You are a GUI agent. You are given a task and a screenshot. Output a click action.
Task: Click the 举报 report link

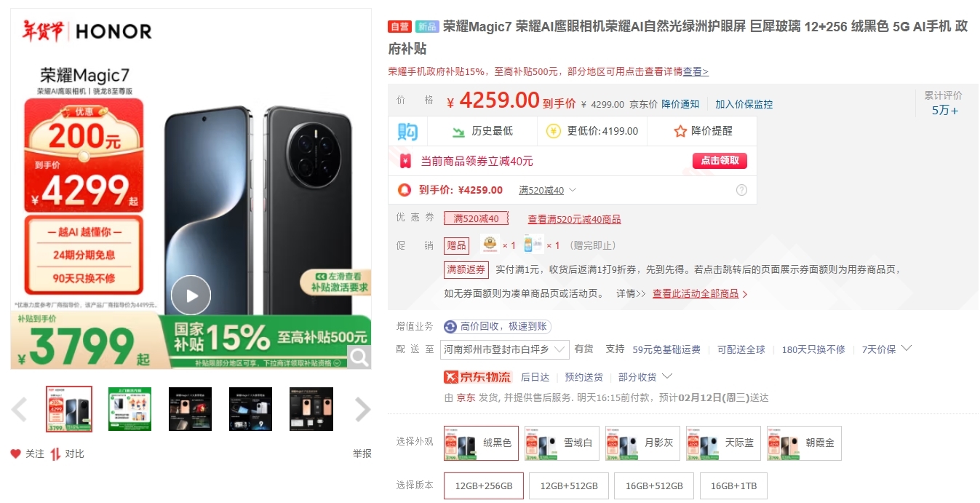[x=362, y=454]
